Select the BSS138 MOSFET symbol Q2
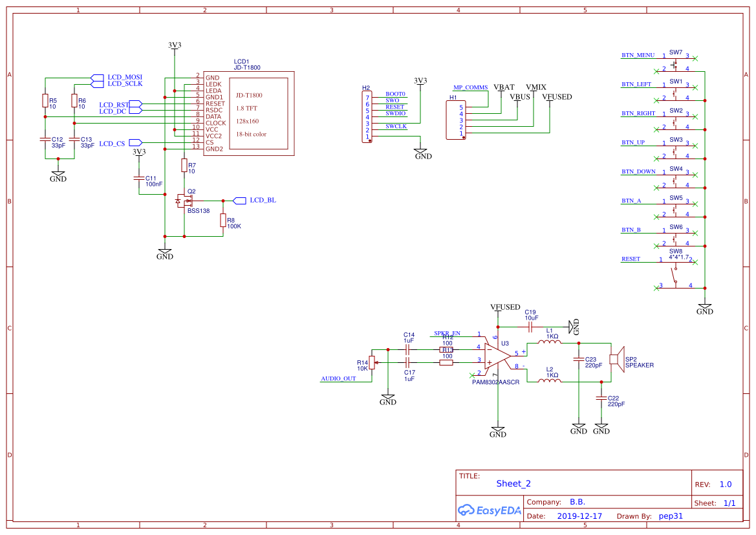The width and height of the screenshot is (756, 535). [183, 200]
